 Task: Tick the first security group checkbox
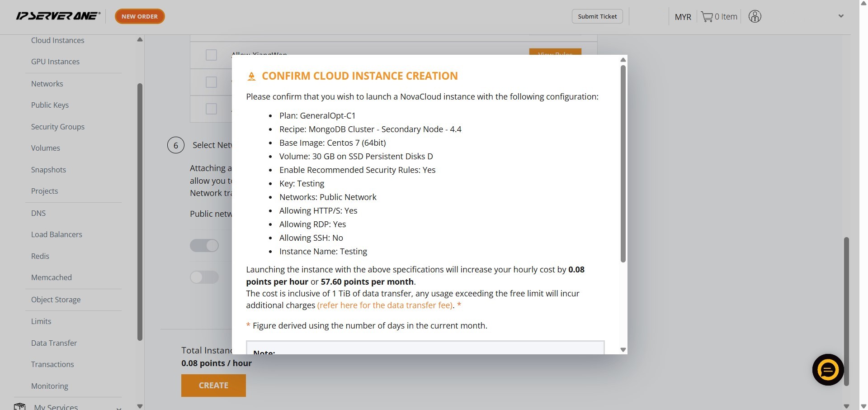click(211, 55)
